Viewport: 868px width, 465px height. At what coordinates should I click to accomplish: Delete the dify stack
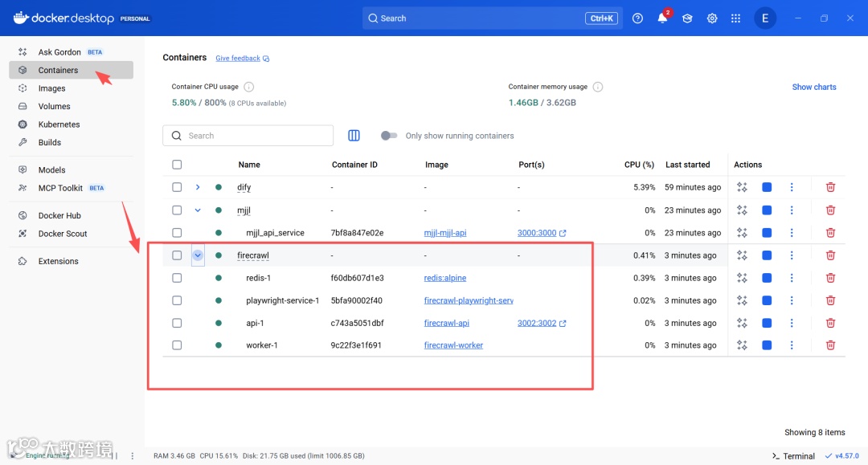(x=830, y=187)
